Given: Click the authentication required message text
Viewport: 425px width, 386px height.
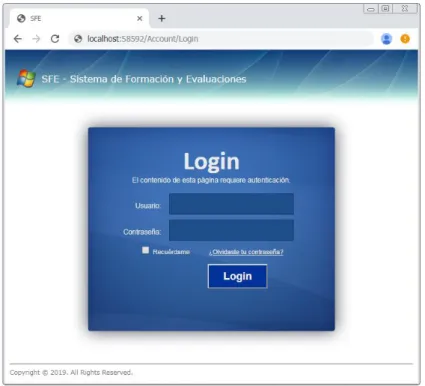Looking at the screenshot, I should [x=211, y=180].
